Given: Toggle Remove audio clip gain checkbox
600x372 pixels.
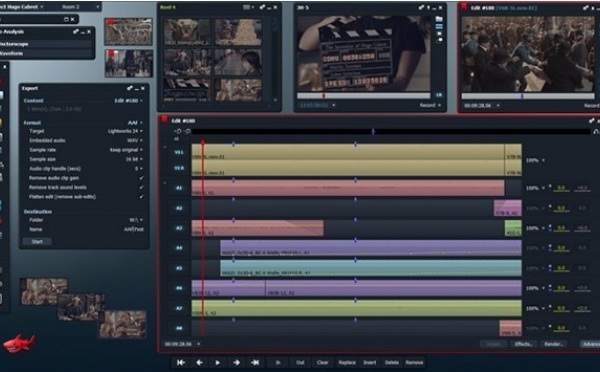Looking at the screenshot, I should click(x=141, y=178).
